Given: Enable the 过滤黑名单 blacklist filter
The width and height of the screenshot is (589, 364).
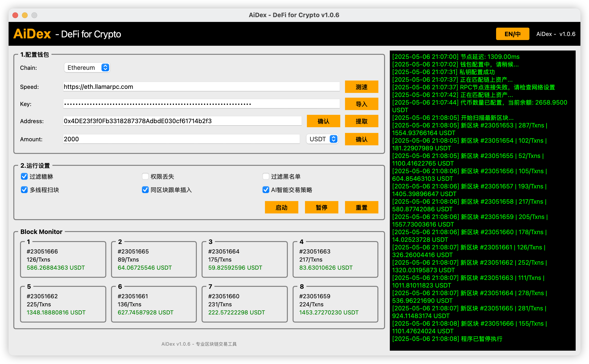Looking at the screenshot, I should 266,177.
